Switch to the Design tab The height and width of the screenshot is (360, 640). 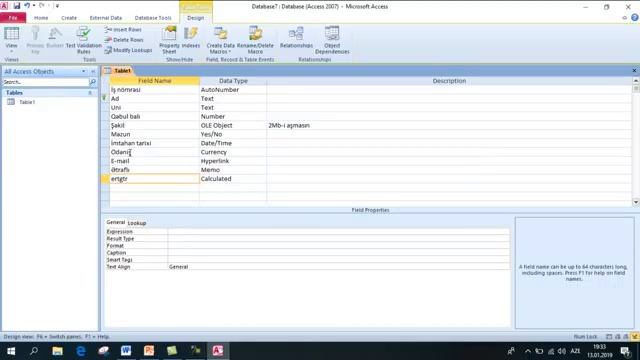196,18
